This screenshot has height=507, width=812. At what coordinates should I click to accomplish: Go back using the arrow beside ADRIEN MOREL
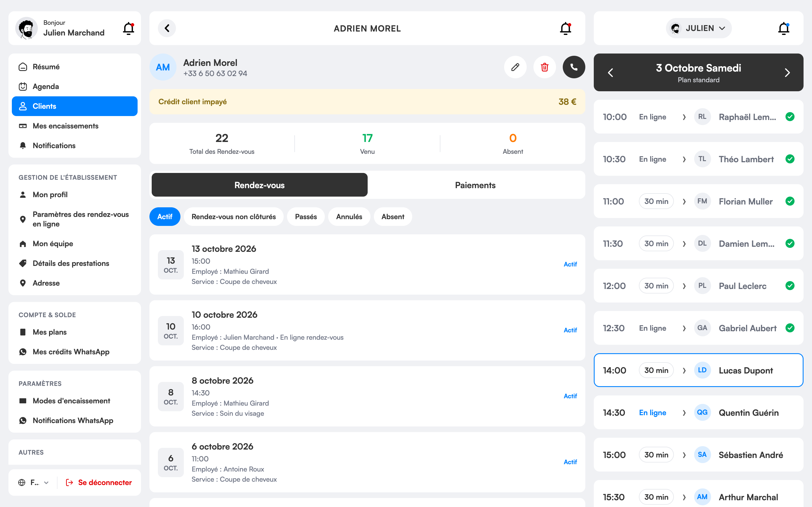pyautogui.click(x=167, y=28)
